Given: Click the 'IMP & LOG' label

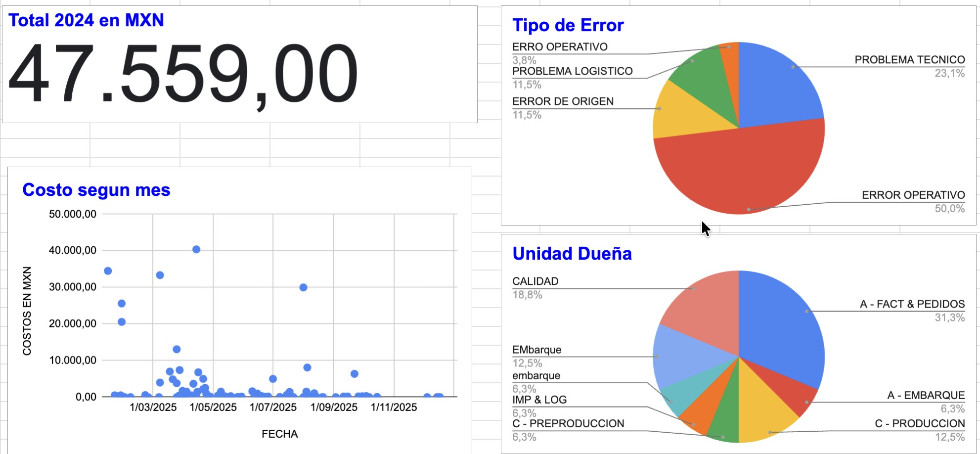Looking at the screenshot, I should 539,400.
